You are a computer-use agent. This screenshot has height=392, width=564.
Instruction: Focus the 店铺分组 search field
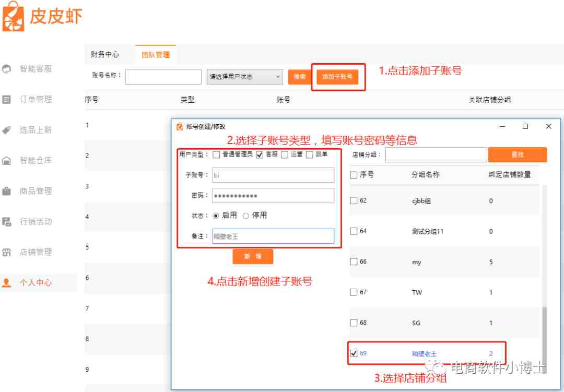(x=436, y=155)
